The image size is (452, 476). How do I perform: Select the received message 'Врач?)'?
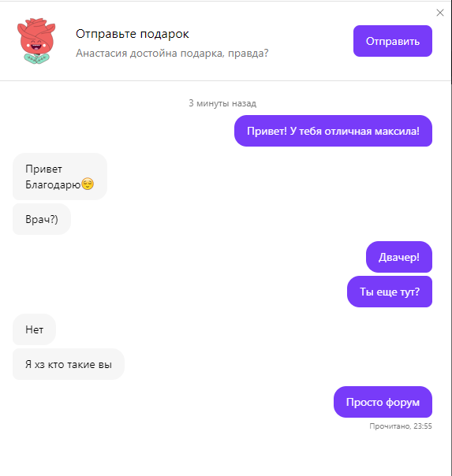(x=42, y=219)
